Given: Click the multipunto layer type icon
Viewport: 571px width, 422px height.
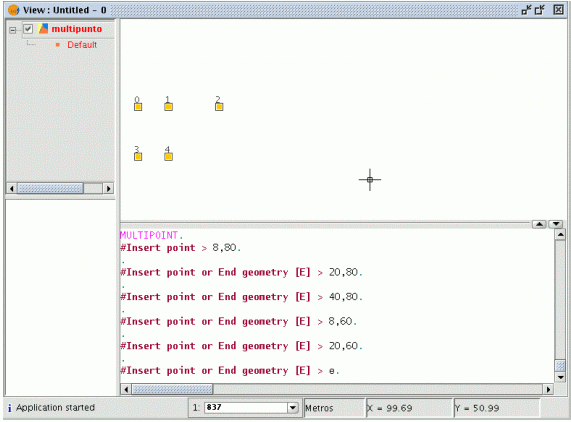Looking at the screenshot, I should coord(43,29).
